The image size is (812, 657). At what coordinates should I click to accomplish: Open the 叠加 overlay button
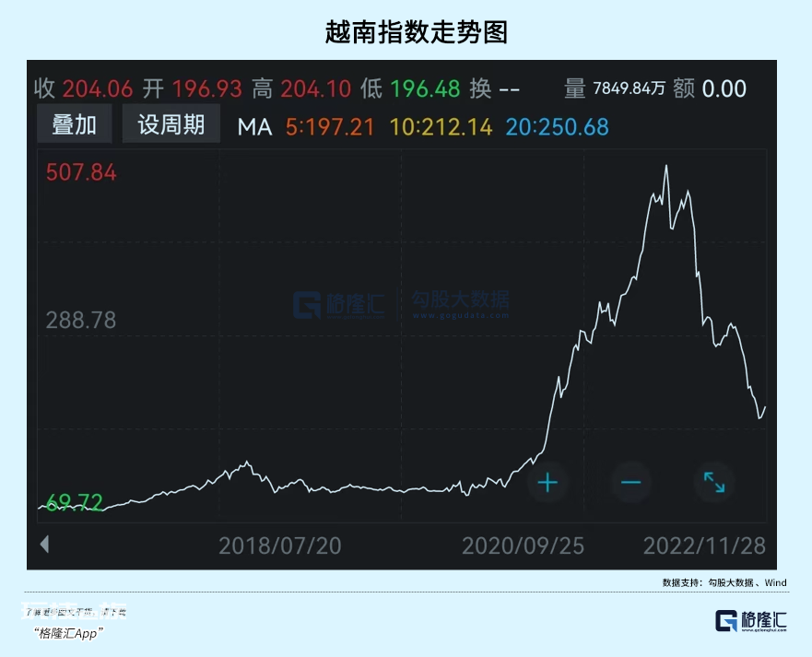[x=75, y=123]
